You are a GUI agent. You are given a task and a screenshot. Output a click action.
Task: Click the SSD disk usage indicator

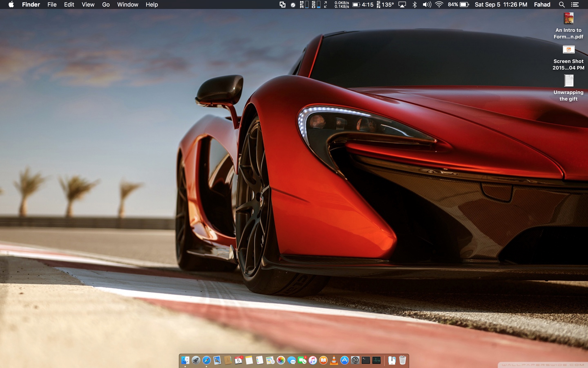316,4
